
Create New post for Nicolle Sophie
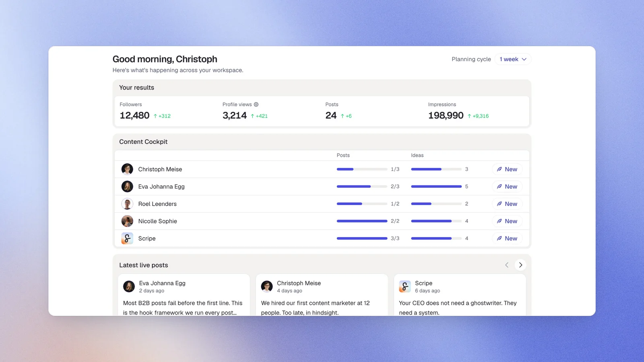tap(507, 221)
